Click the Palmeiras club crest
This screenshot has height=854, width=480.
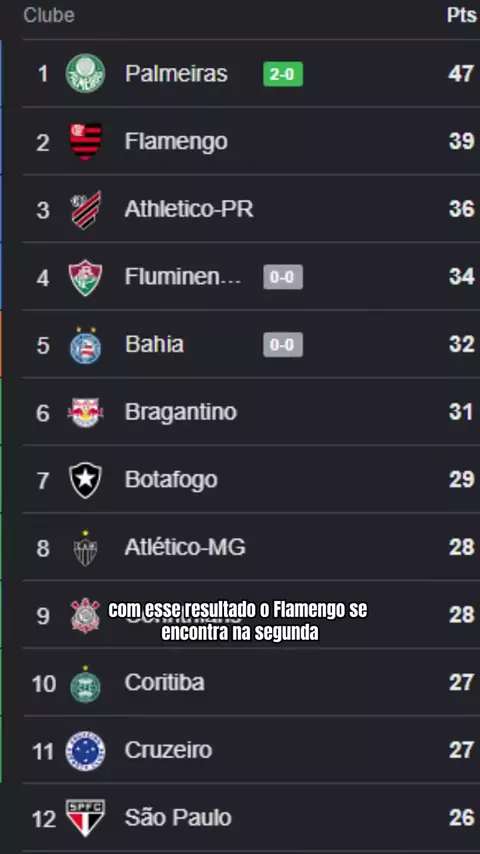pyautogui.click(x=86, y=74)
